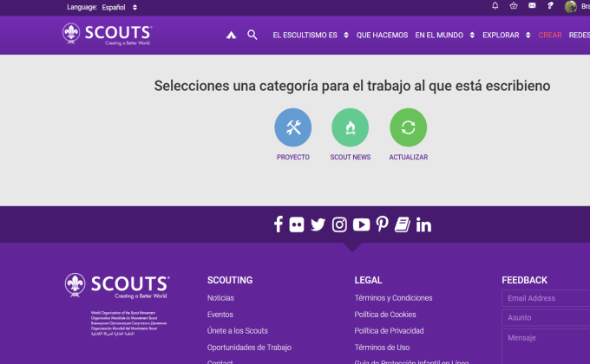Focus the Email Address feedback field

coord(546,298)
